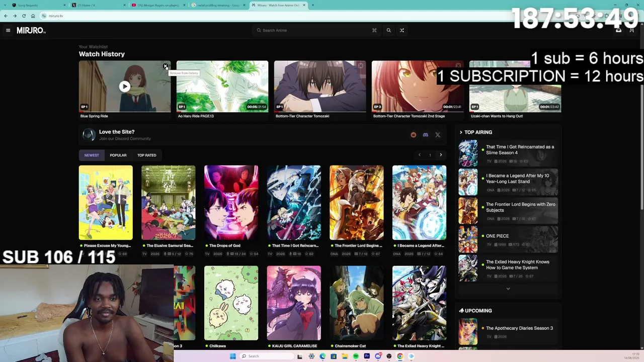Open Uzaki-chan Wants to Hang Out! thumbnail
The height and width of the screenshot is (362, 644).
click(515, 86)
